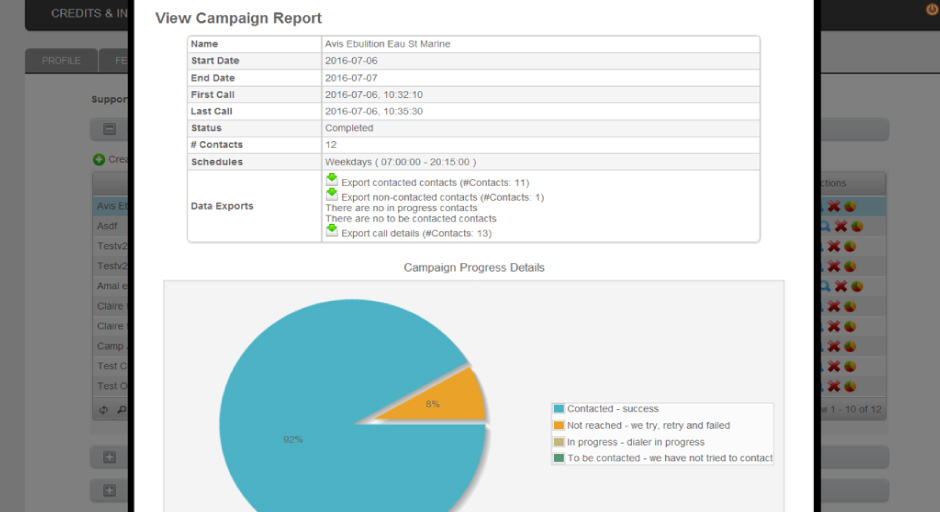Click the Status value 'Completed'
Viewport: 940px width, 512px height.
(x=349, y=128)
